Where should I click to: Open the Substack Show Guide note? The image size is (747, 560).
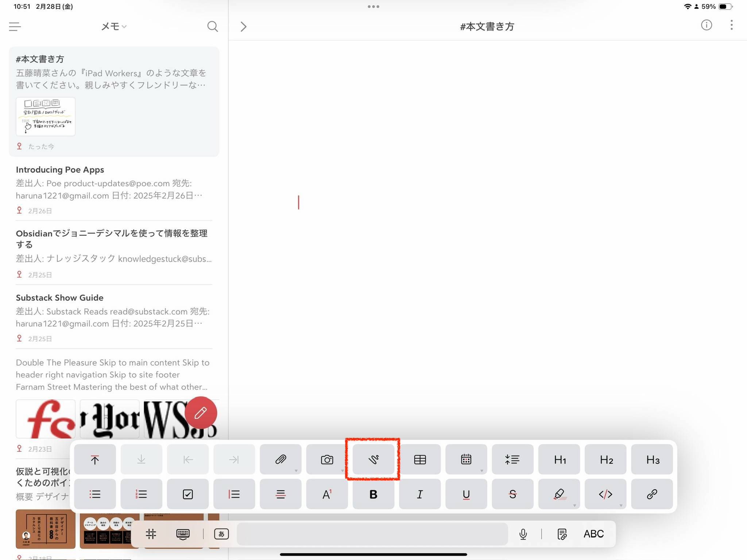pos(114,317)
